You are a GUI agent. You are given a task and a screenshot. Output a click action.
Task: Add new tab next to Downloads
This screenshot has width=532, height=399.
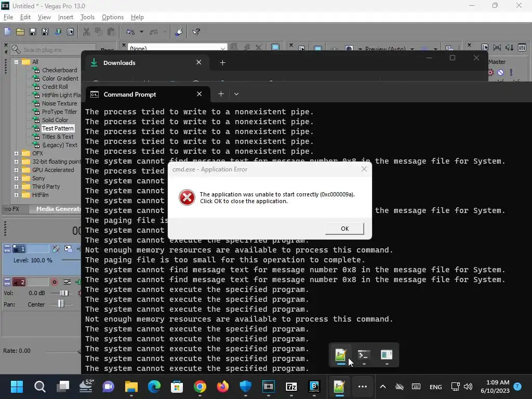tap(222, 62)
